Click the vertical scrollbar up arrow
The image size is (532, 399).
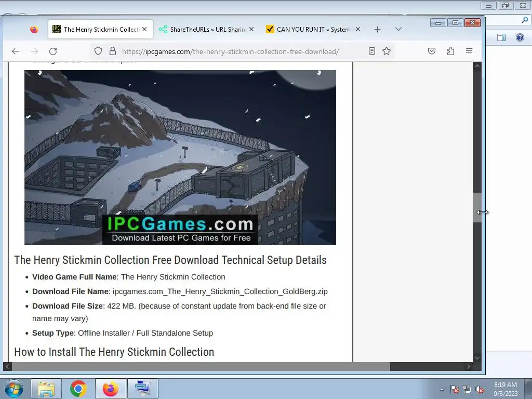pyautogui.click(x=477, y=66)
